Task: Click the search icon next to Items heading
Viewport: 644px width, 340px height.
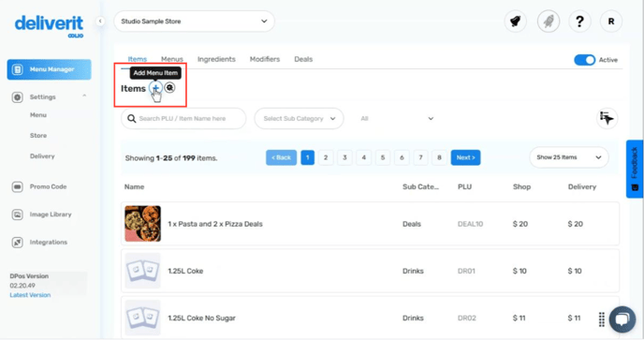Action: pos(169,87)
